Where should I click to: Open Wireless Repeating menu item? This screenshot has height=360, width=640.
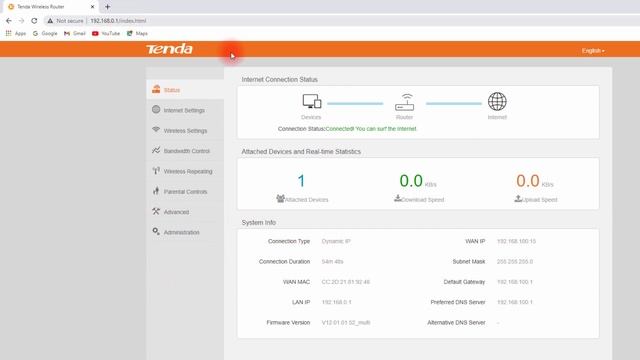click(185, 171)
